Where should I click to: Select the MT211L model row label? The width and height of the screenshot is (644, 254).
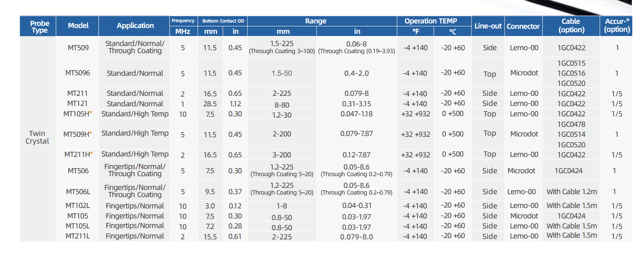(x=77, y=236)
